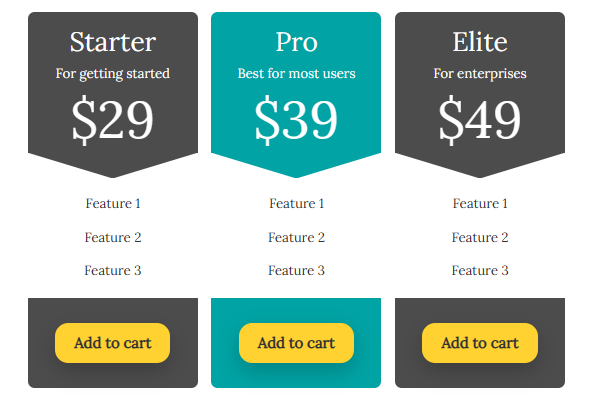The height and width of the screenshot is (400, 600).
Task: Click 'Best for most users' subtitle
Action: (x=296, y=73)
